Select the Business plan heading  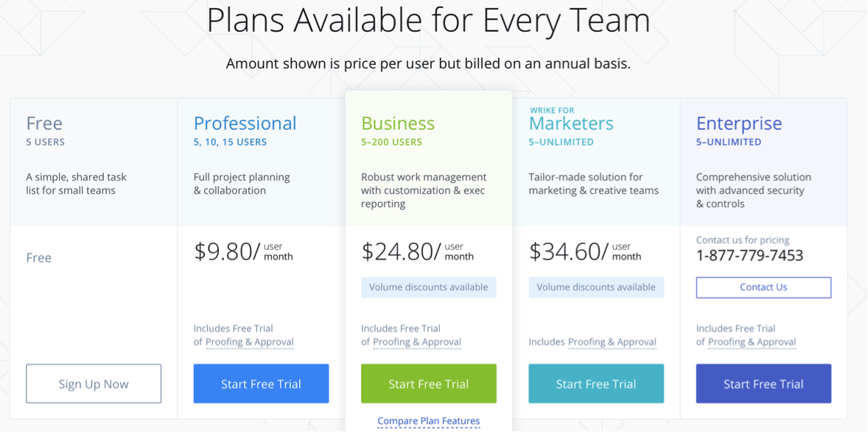click(x=398, y=123)
